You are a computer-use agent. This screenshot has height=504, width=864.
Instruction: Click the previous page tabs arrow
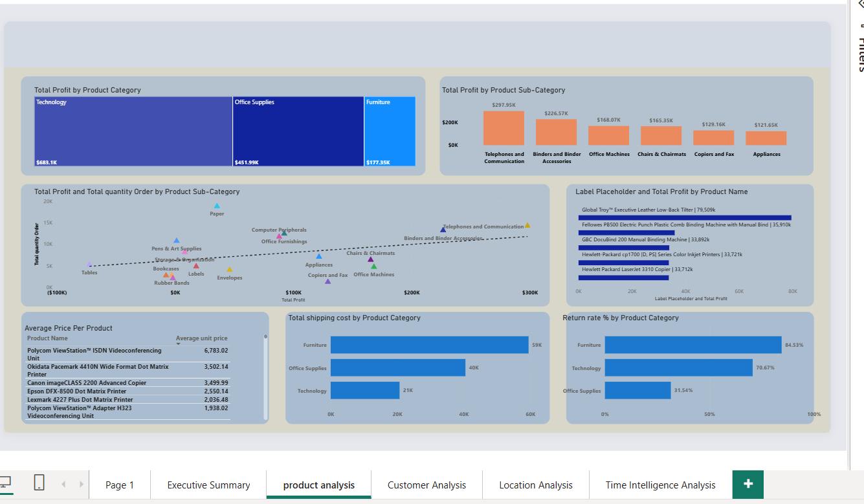(63, 484)
